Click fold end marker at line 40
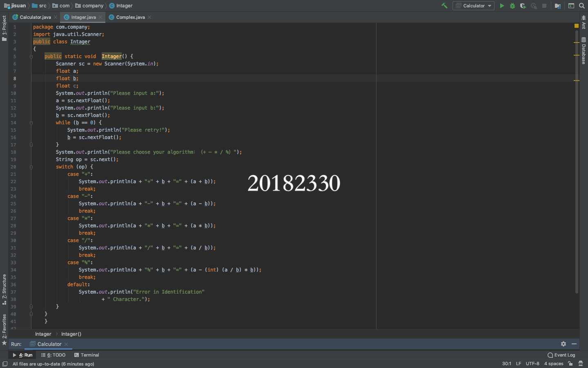 click(x=31, y=314)
